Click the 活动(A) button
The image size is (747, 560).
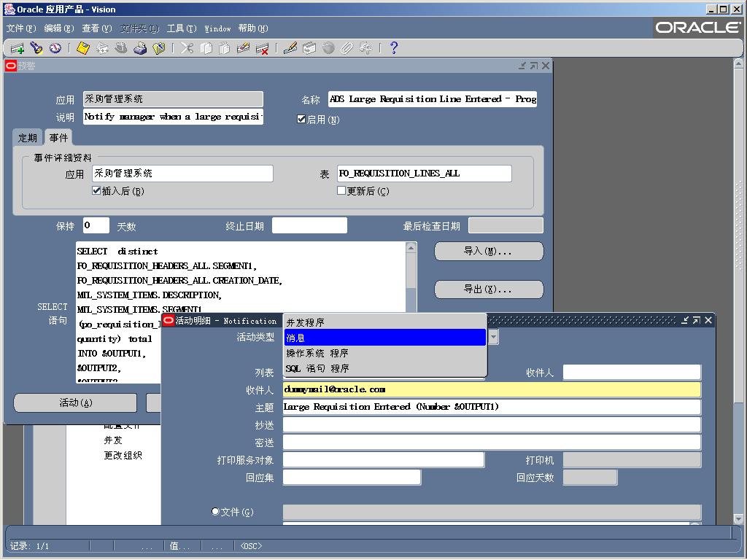pyautogui.click(x=75, y=402)
